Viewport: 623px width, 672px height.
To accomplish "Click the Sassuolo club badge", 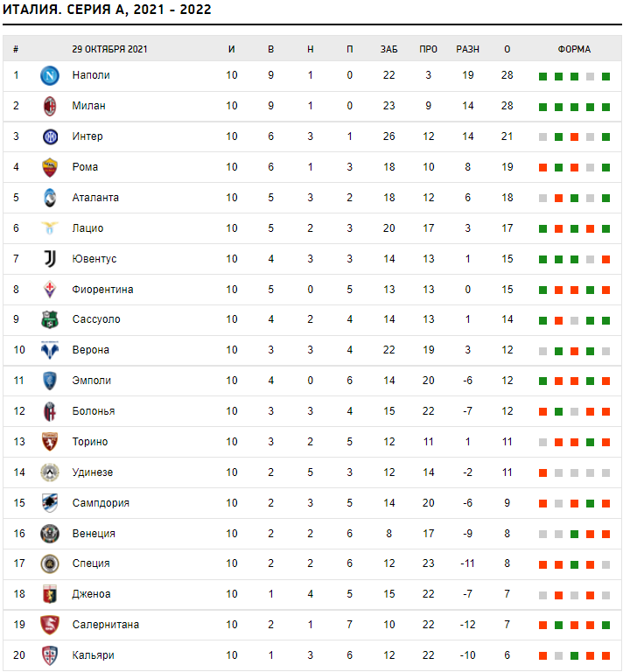I will [49, 319].
